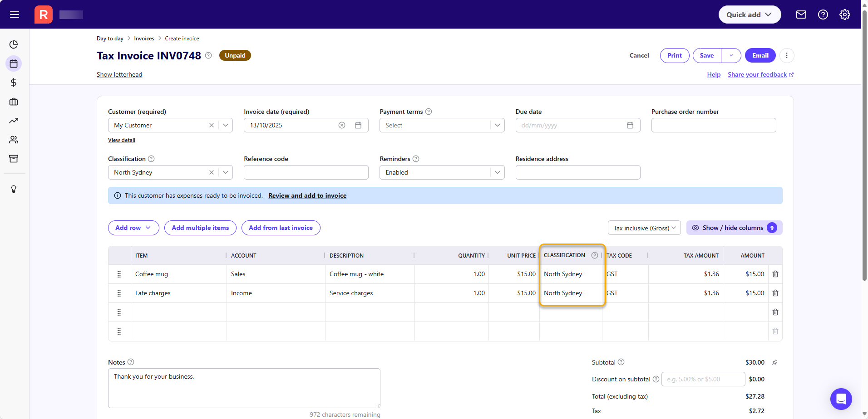Go to Invoices via the breadcrumb
This screenshot has width=868, height=419.
click(x=144, y=39)
